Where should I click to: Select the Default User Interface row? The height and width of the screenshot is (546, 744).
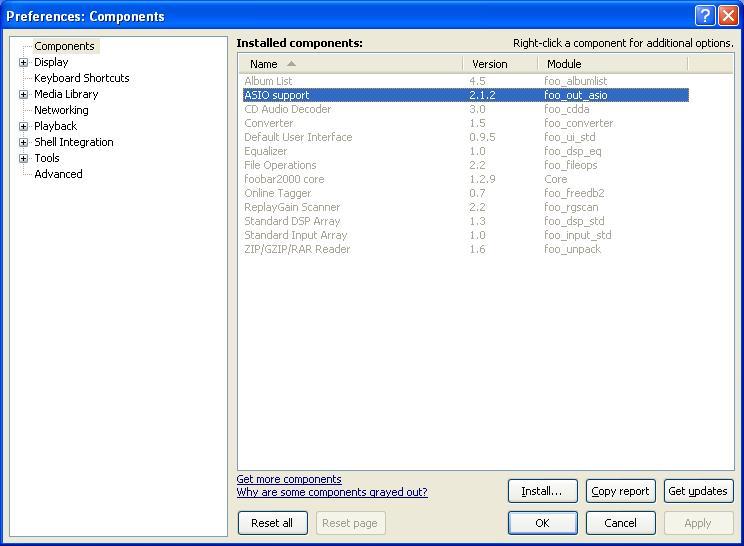[465, 137]
